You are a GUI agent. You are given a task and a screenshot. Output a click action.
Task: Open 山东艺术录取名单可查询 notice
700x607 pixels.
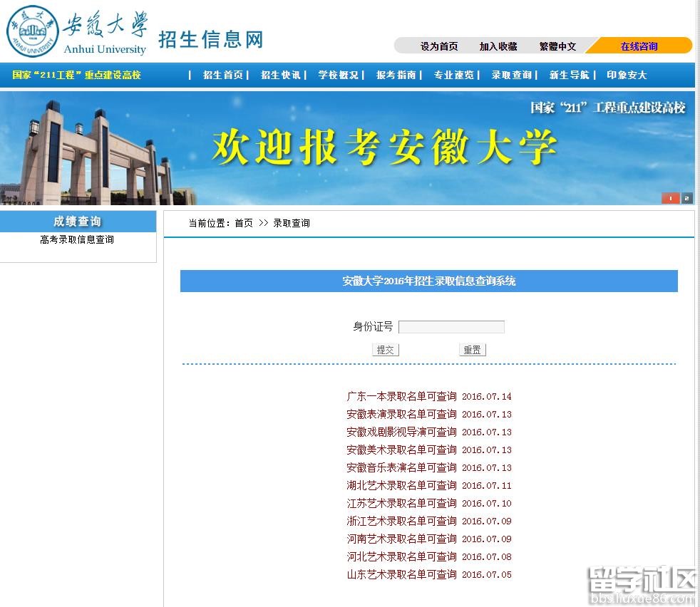[x=401, y=575]
